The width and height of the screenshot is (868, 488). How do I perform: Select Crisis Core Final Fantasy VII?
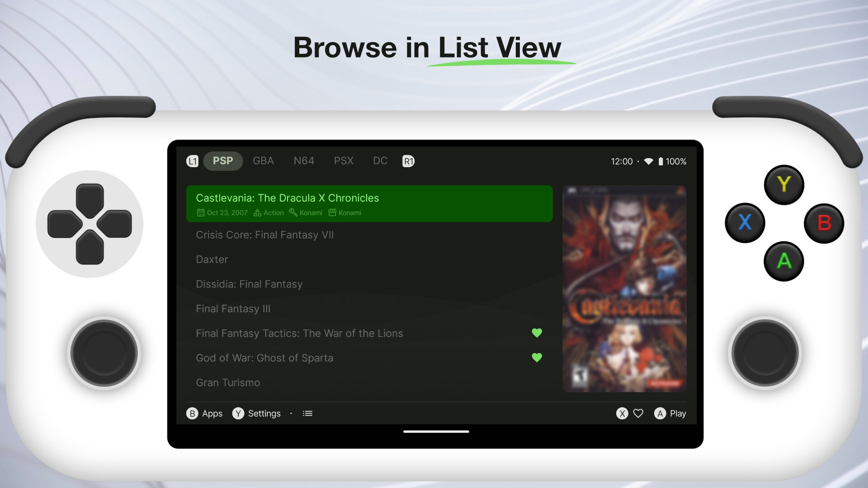(x=264, y=234)
